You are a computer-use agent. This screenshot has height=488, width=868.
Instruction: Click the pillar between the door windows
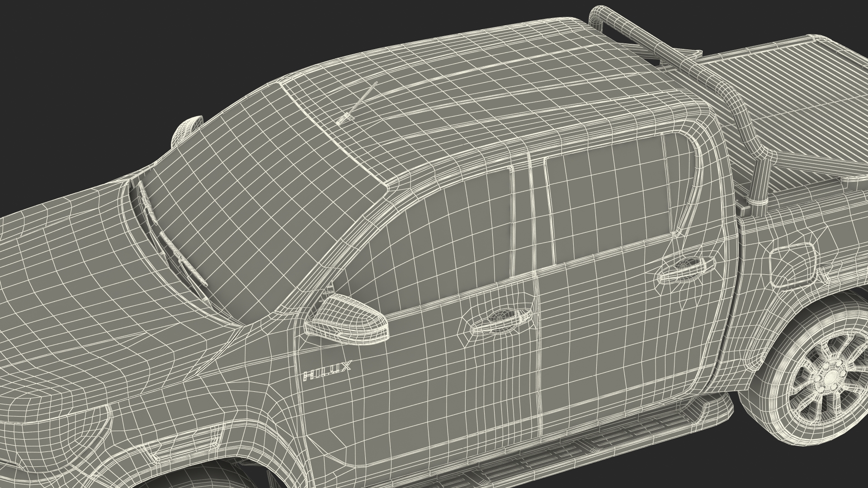coord(529,212)
